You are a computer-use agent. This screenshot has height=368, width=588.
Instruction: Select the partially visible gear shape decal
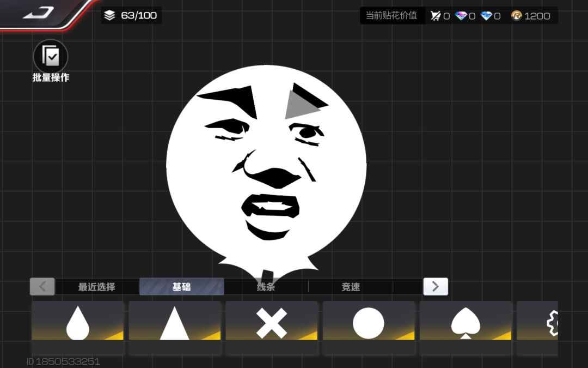tap(537, 328)
